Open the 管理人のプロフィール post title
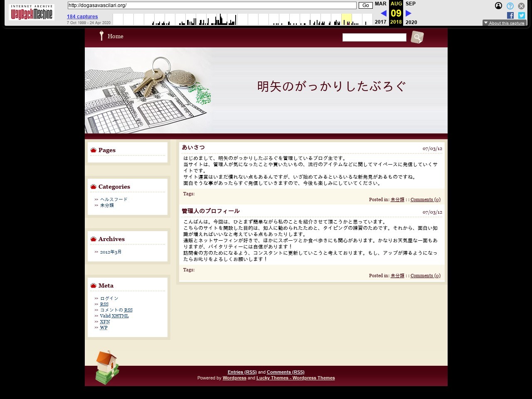Image resolution: width=532 pixels, height=399 pixels. tap(210, 211)
